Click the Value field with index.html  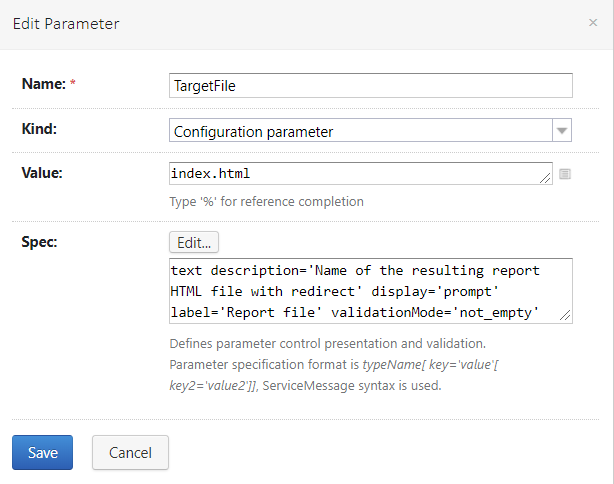click(361, 173)
